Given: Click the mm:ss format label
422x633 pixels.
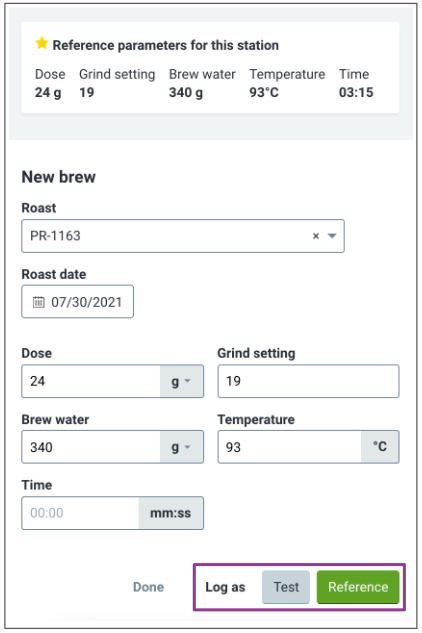Looking at the screenshot, I should 171,513.
